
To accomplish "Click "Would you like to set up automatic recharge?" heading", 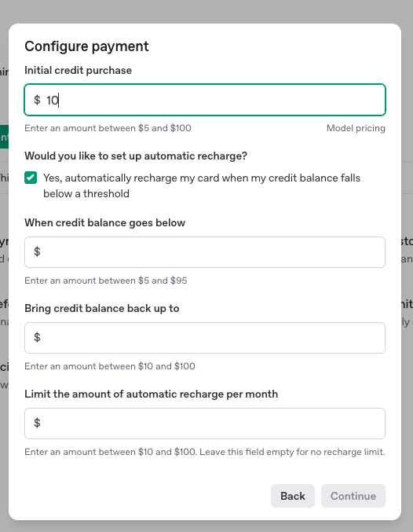I will click(136, 156).
